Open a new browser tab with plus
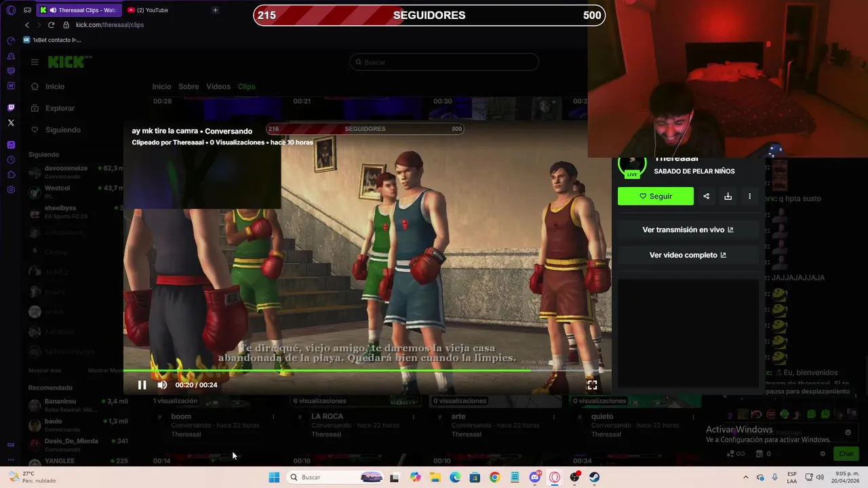Screen dimensions: 868x488 (x=215, y=10)
